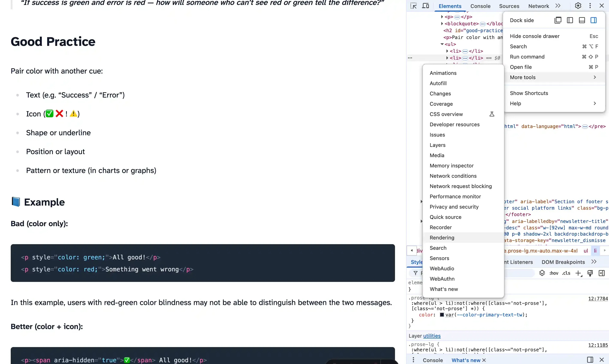The image size is (609, 364).
Task: Toggle the .cls element classes pane
Action: click(x=566, y=273)
